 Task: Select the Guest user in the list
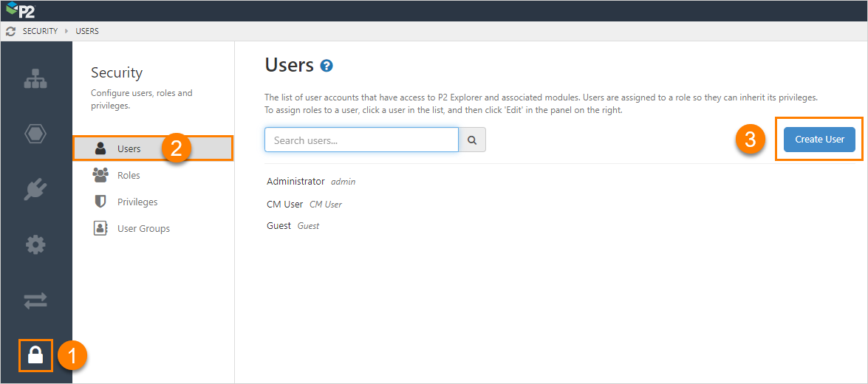coord(279,226)
